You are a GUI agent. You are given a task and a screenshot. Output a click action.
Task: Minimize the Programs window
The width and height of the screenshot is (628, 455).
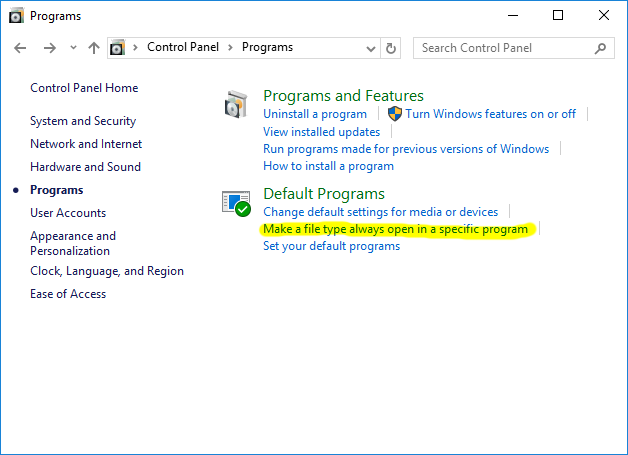pos(513,16)
